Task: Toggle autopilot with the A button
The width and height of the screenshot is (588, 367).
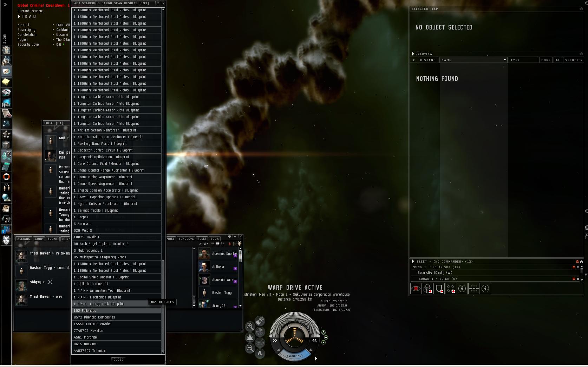Action: 260,353
